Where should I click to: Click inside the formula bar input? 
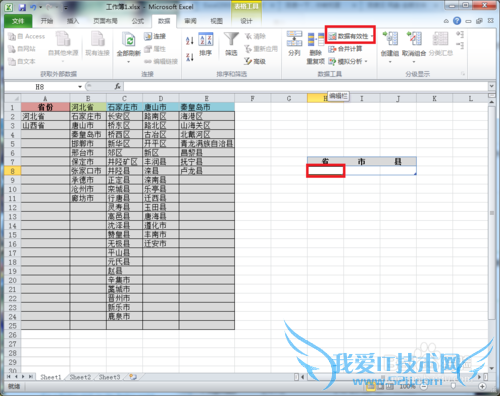(306, 87)
